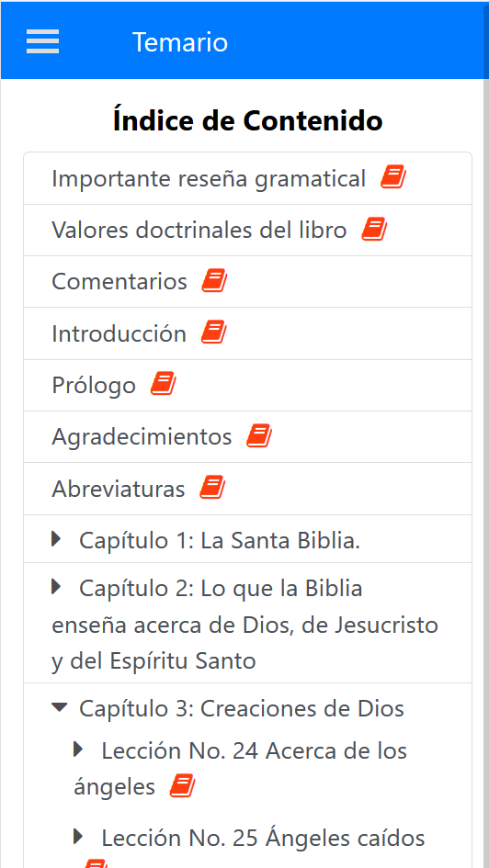Open the Valores doctrinales del libro entry
The image size is (489, 868).
tap(199, 230)
